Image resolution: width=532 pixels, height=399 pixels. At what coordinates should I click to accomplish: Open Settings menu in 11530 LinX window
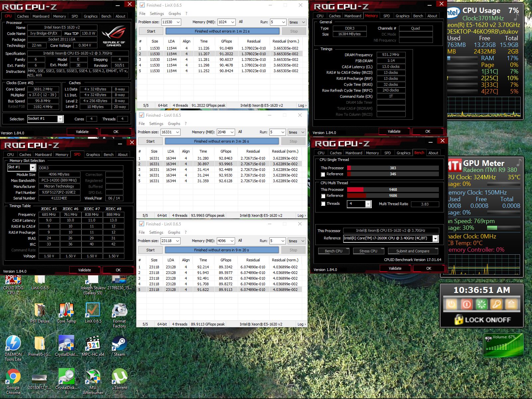[157, 14]
